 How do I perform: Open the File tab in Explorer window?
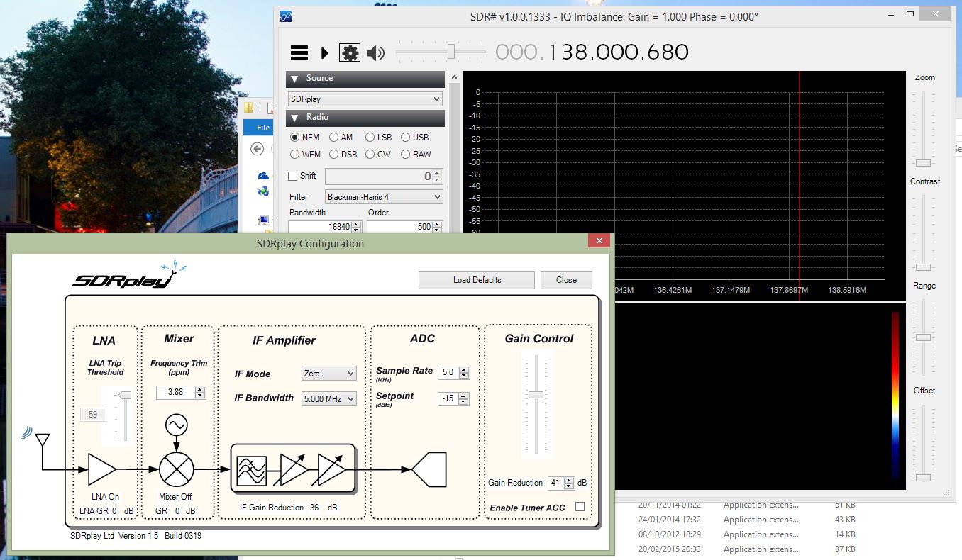coord(263,128)
